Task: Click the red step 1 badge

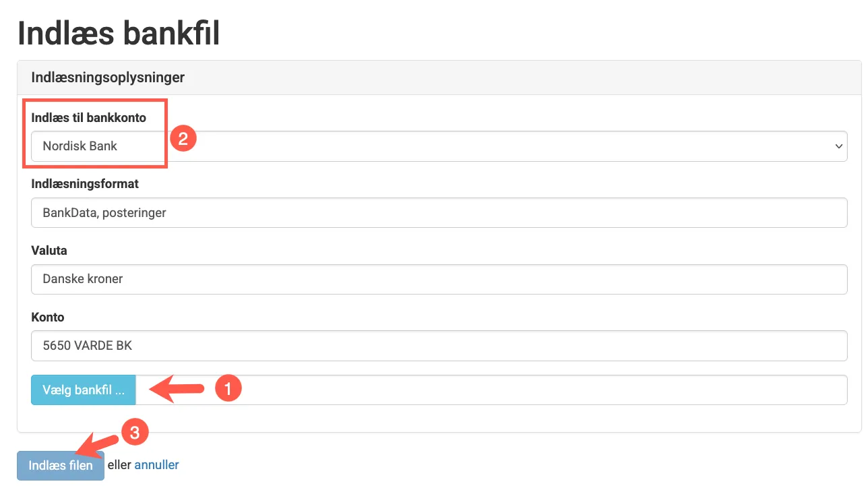Action: coord(228,388)
